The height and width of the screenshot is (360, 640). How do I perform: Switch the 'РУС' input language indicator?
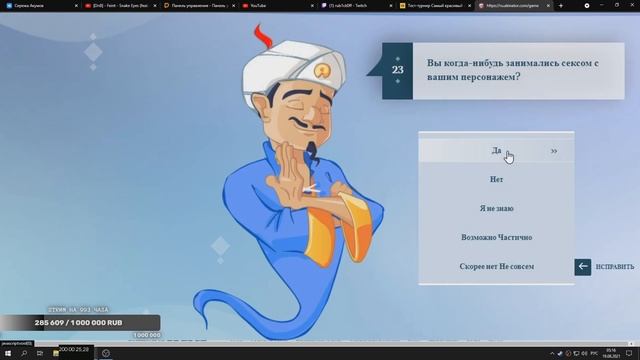[594, 353]
